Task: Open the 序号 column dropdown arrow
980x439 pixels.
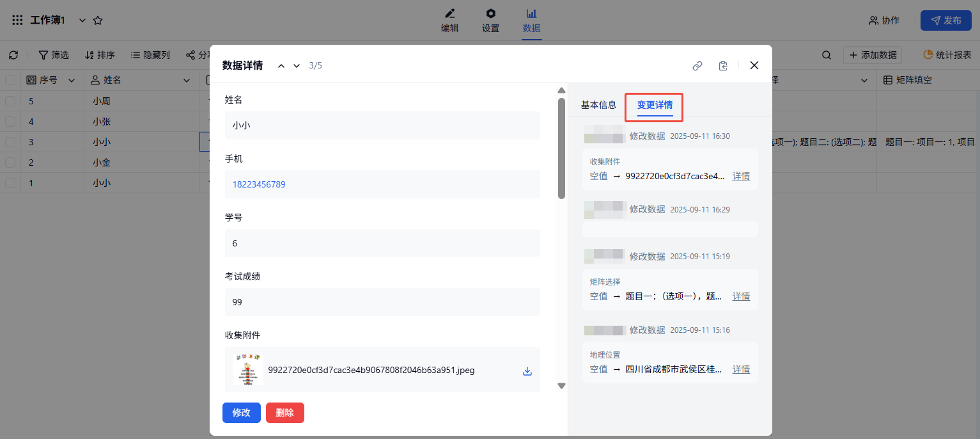Action: (72, 80)
